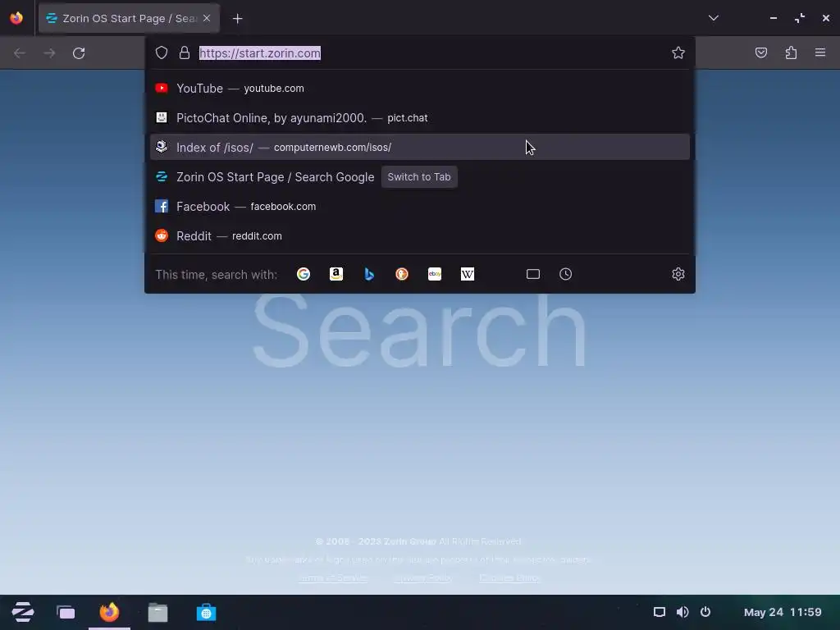This screenshot has height=630, width=840.
Task: Restore down the Firefox window
Action: (799, 18)
